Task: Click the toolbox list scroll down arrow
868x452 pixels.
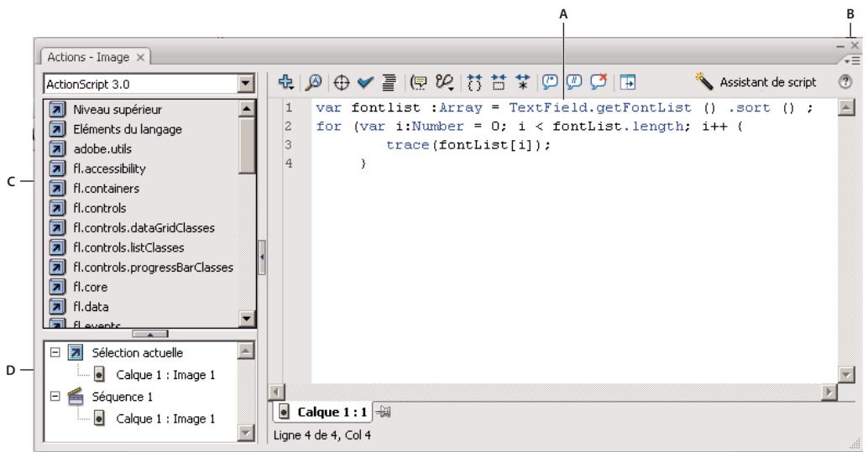Action: pos(246,318)
